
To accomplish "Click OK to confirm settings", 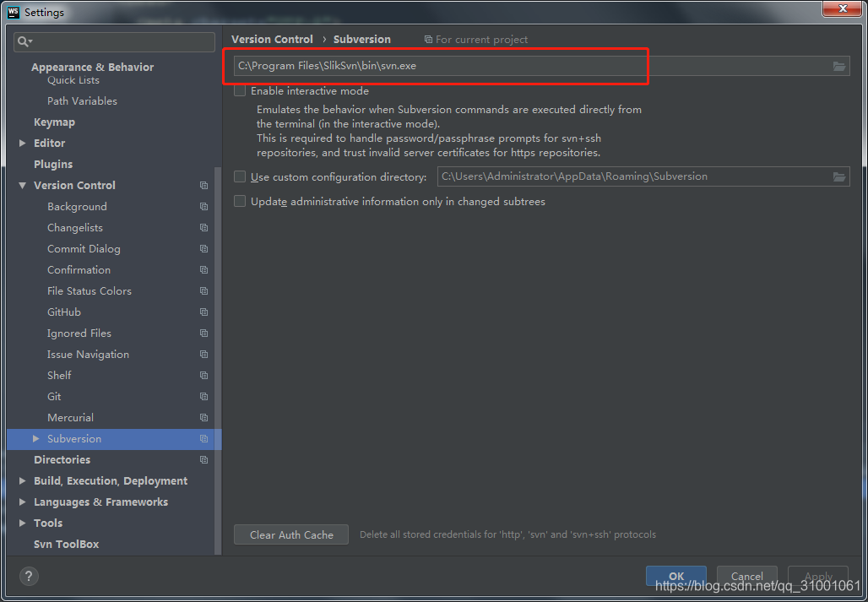I will click(x=676, y=576).
